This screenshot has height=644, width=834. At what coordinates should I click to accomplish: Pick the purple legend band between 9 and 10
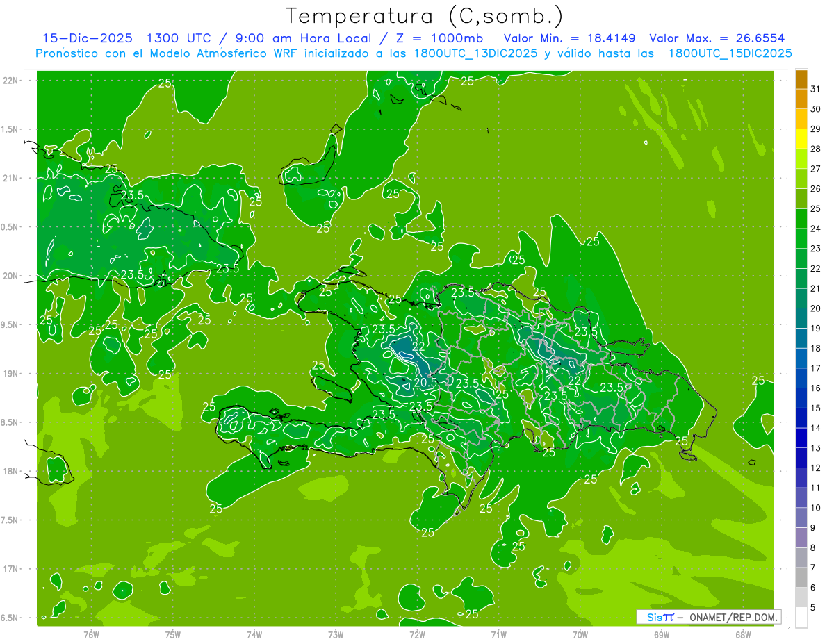click(801, 518)
